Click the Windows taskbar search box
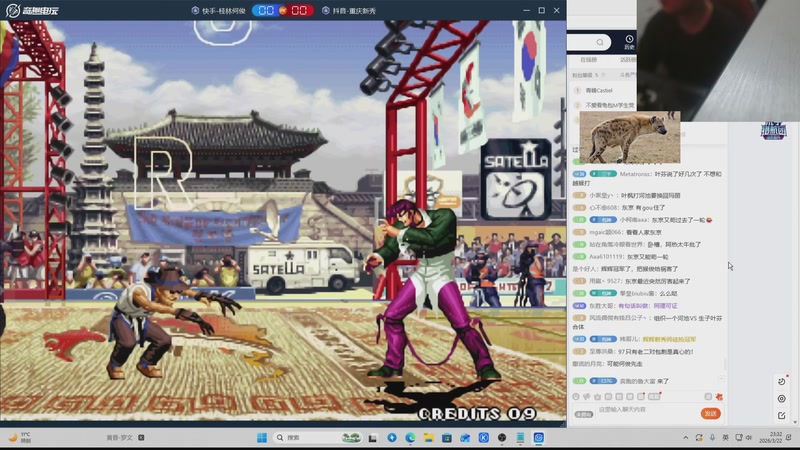This screenshot has width=800, height=450. [x=318, y=437]
